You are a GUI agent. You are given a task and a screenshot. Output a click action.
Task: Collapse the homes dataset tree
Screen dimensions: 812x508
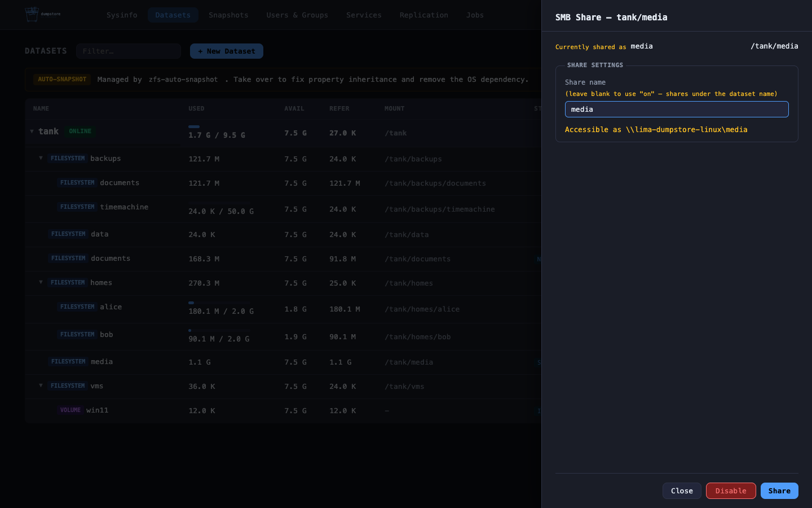(x=41, y=282)
